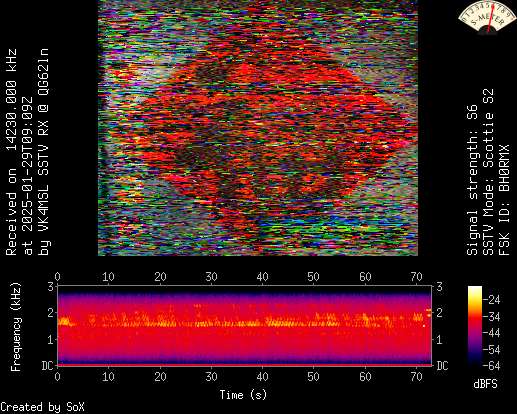The width and height of the screenshot is (517, 414).
Task: Click the 'Signal strength: S6' label
Action: [x=472, y=180]
